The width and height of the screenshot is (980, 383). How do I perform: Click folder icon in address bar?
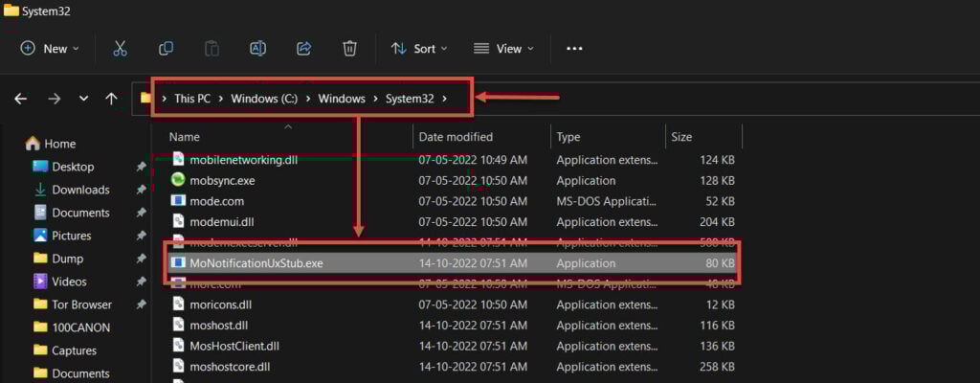click(145, 99)
